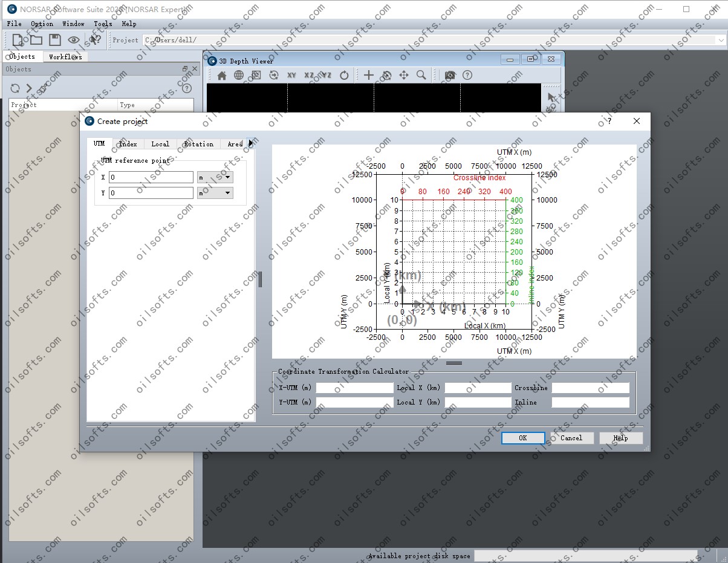728x563 pixels.
Task: Select the Rotation tab in Create project
Action: 199,144
